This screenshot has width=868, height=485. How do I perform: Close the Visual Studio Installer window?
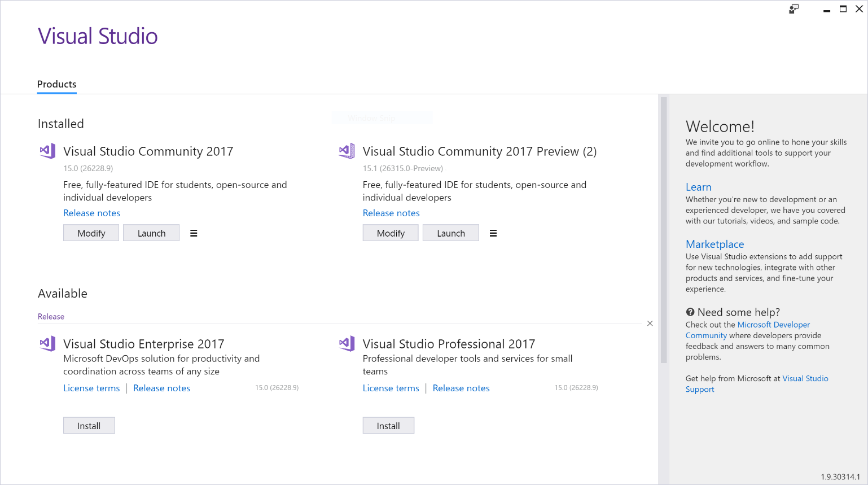click(x=860, y=9)
